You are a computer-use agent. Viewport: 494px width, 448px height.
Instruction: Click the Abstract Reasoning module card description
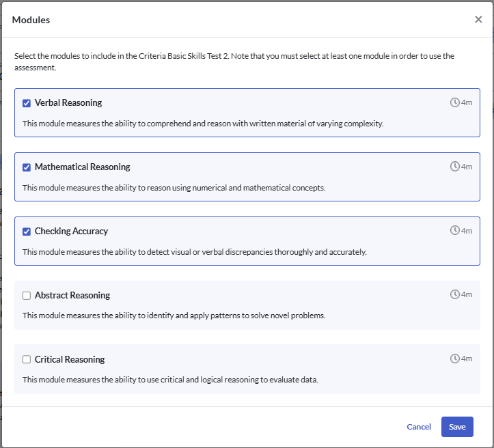pos(174,316)
